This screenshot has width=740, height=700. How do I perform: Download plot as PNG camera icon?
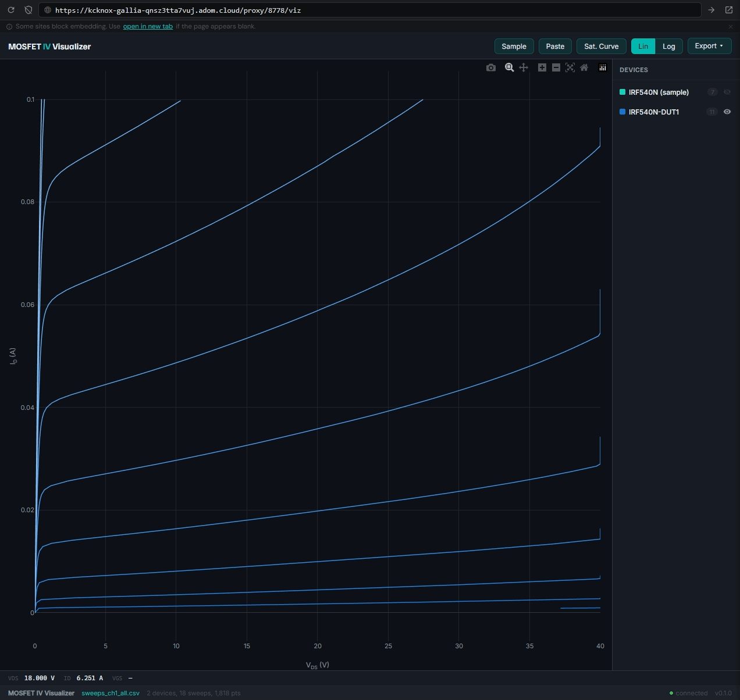[x=491, y=67]
